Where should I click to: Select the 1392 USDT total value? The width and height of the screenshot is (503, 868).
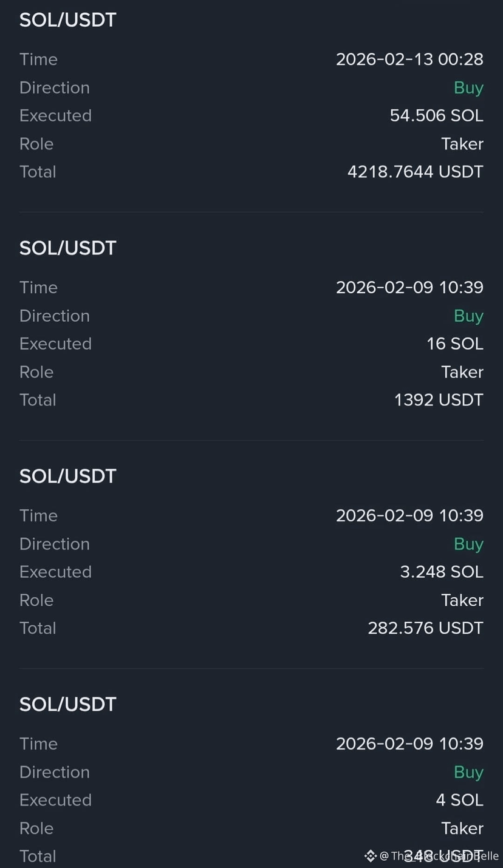439,401
